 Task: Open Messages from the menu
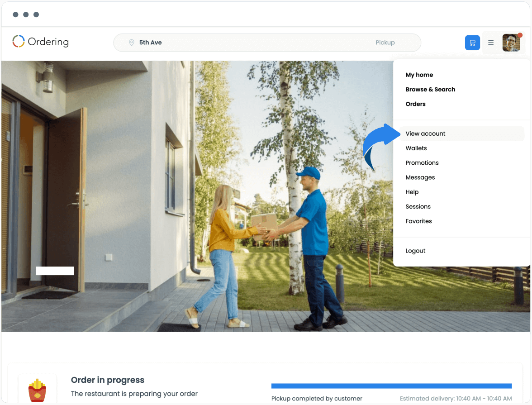point(420,177)
